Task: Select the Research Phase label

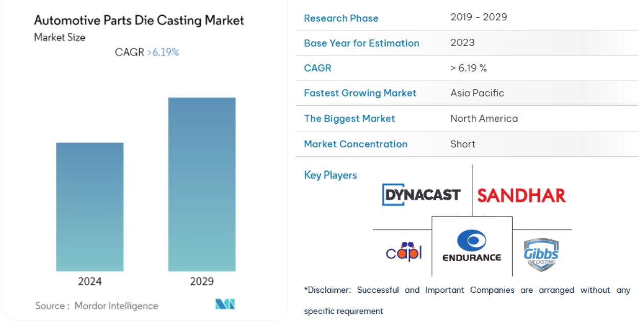Action: pos(341,18)
